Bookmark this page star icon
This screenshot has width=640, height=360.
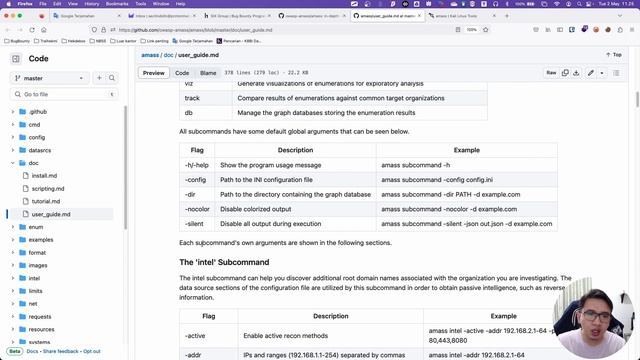[x=485, y=30]
